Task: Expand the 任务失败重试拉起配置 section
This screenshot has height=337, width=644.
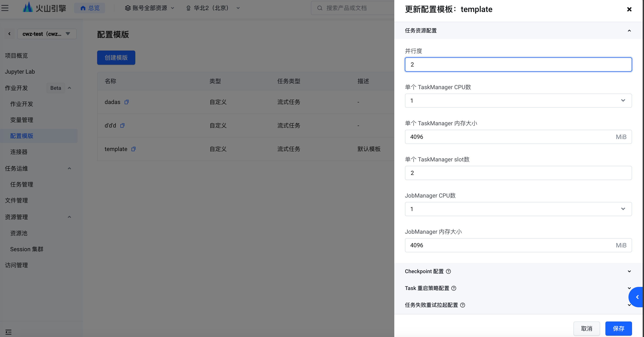Action: pyautogui.click(x=629, y=305)
